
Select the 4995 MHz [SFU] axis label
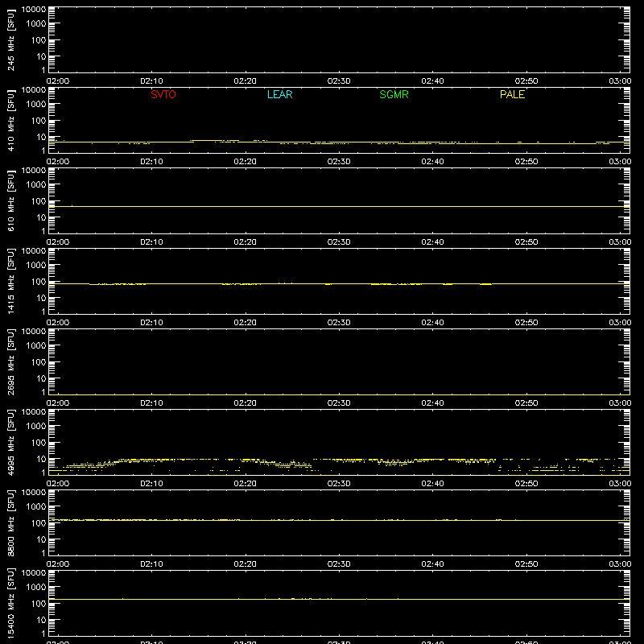[10, 443]
